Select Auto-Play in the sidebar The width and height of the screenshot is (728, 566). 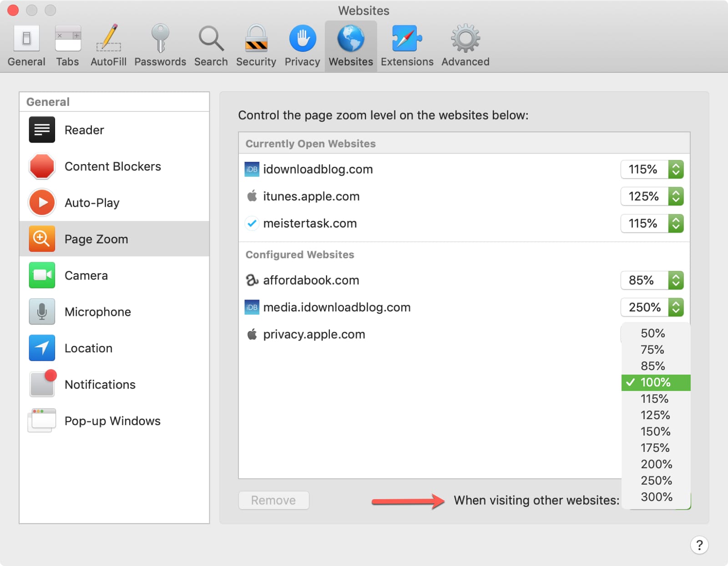[x=114, y=203]
